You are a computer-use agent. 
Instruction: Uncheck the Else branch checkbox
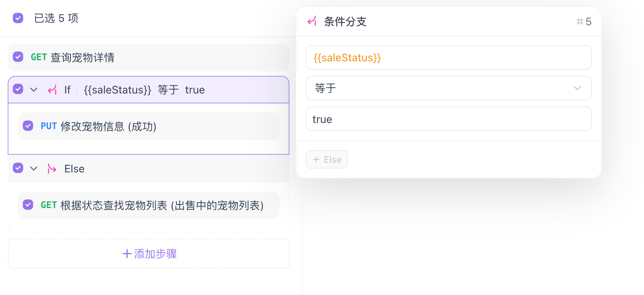coord(18,168)
